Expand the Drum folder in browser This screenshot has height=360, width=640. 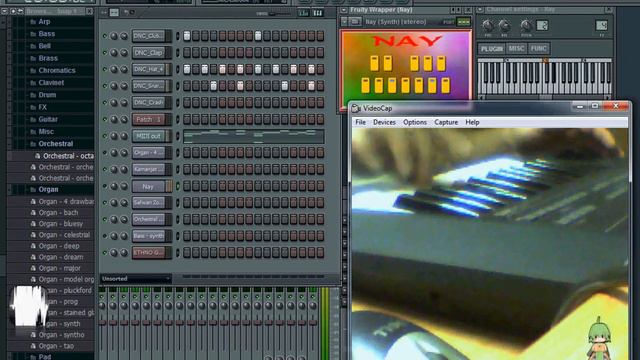tap(47, 95)
